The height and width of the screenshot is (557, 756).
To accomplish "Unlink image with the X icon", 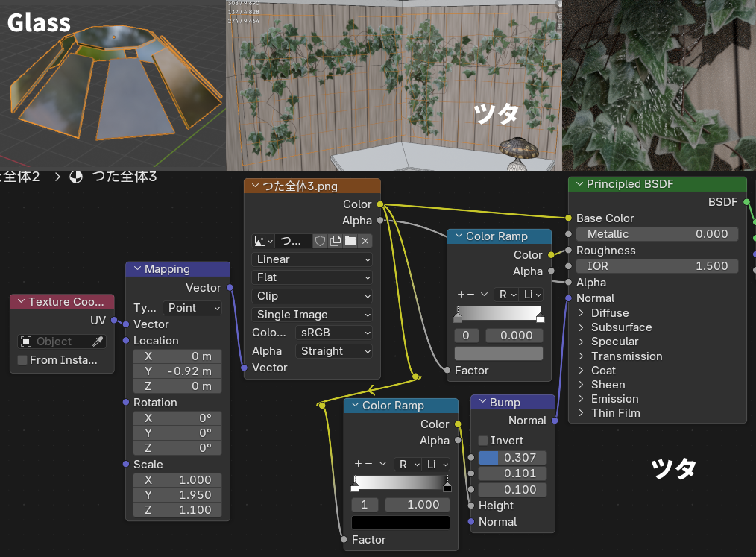I will click(x=365, y=241).
